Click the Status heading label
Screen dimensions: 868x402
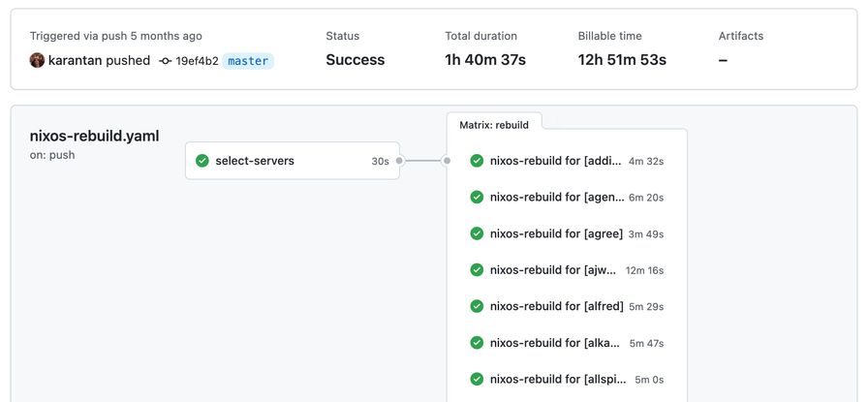pyautogui.click(x=342, y=36)
